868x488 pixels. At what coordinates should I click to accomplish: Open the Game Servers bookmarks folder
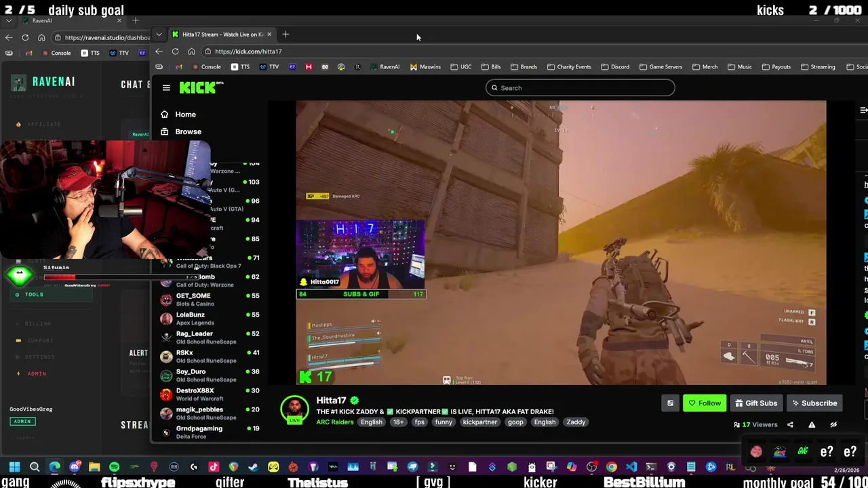coord(660,66)
